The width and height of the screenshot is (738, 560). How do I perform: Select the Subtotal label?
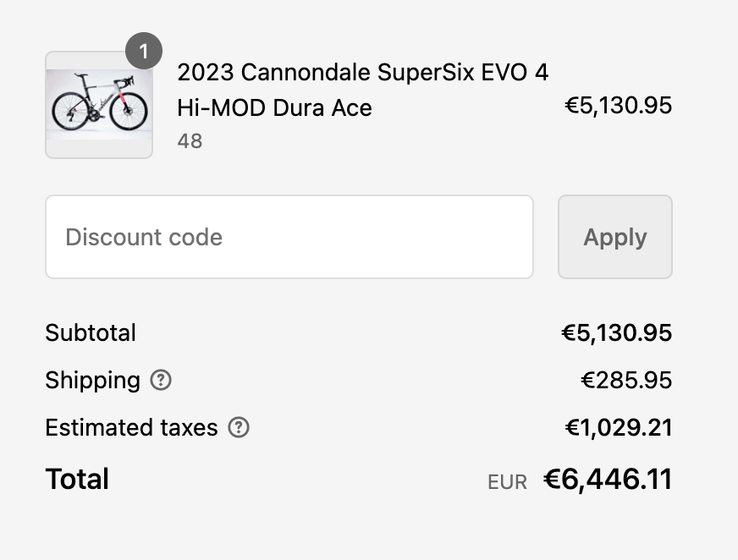91,332
